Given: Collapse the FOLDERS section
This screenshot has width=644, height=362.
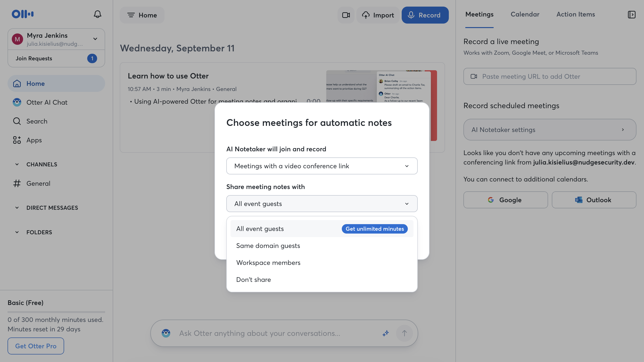Looking at the screenshot, I should (17, 232).
